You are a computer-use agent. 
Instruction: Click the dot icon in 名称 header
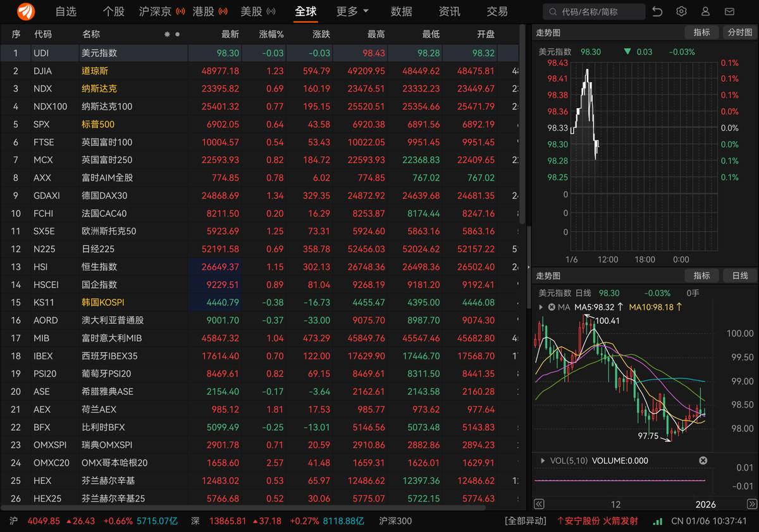(177, 34)
